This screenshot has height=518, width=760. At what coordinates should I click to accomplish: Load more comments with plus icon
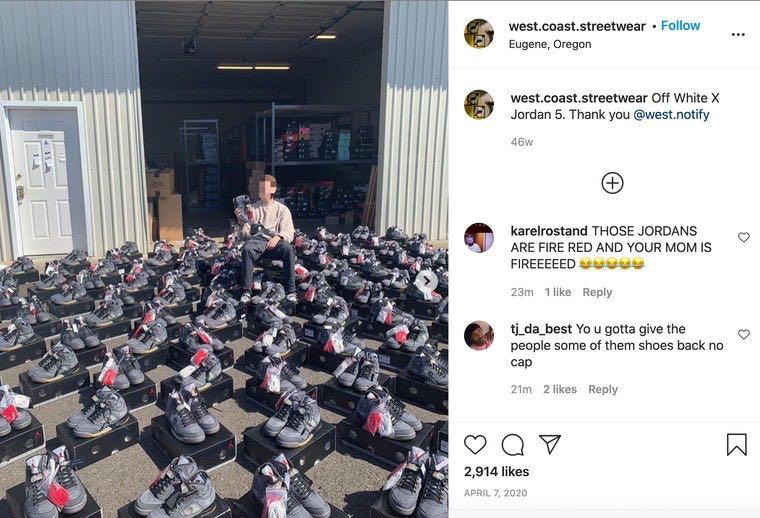612,183
